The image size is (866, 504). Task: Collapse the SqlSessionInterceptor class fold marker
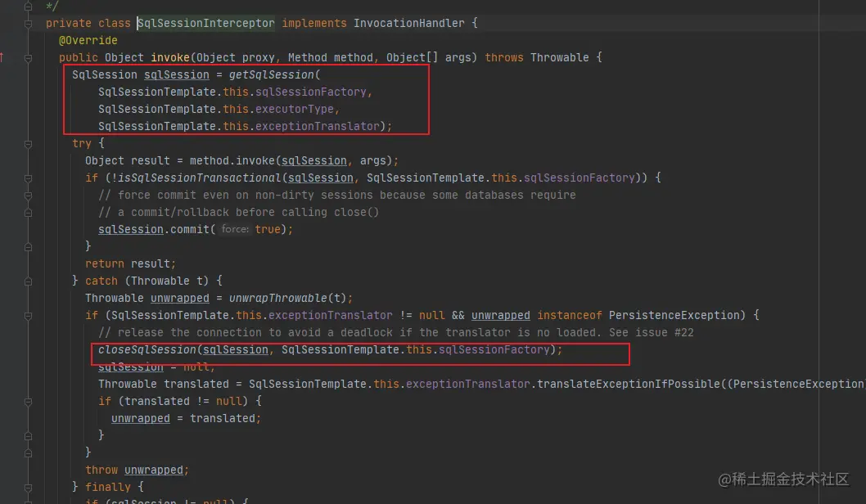pos(28,24)
